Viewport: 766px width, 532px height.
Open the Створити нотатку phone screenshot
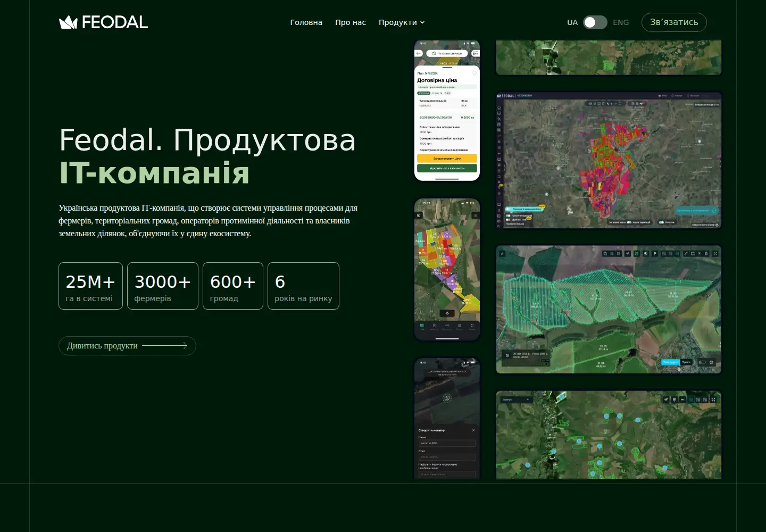click(447, 418)
